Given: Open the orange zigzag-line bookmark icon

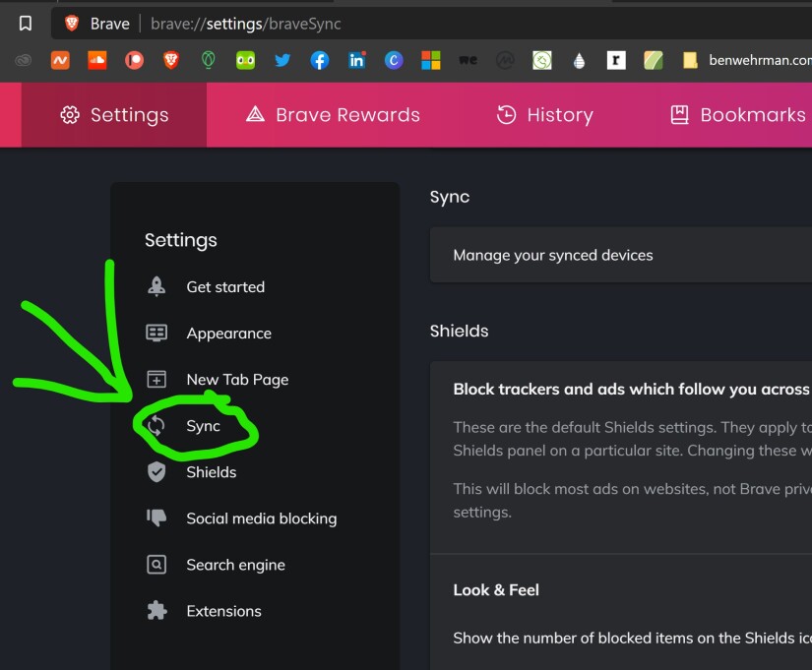Looking at the screenshot, I should pos(60,61).
